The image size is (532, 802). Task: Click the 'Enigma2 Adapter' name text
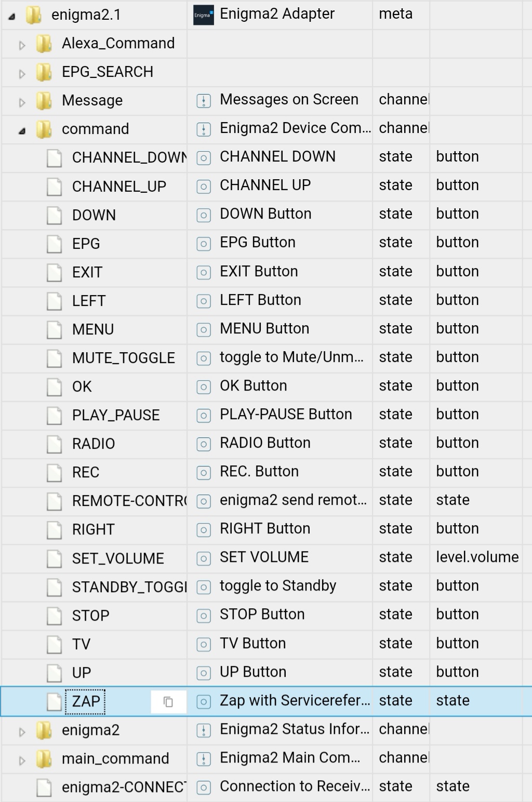click(x=277, y=14)
